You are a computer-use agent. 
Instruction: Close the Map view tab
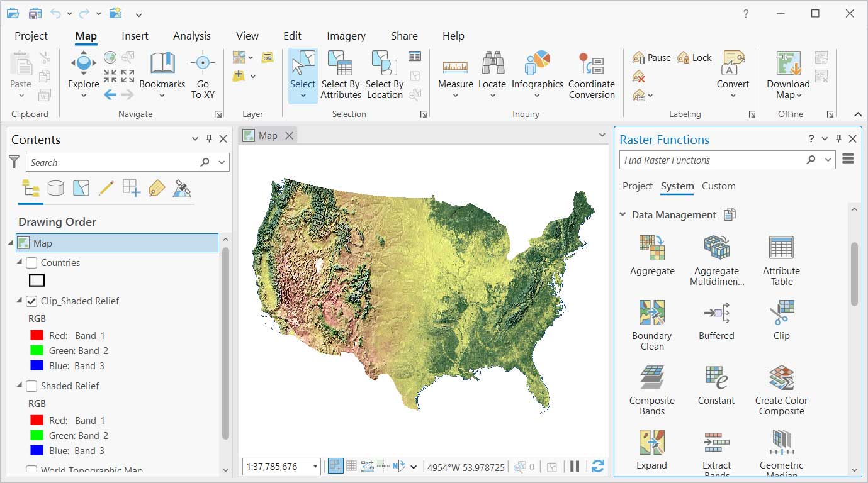pos(289,135)
